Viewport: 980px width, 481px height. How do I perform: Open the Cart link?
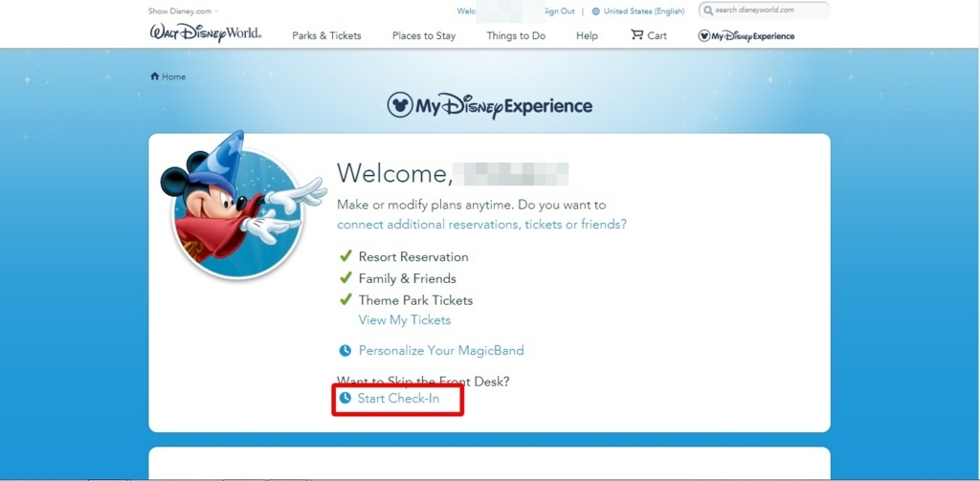(x=649, y=35)
